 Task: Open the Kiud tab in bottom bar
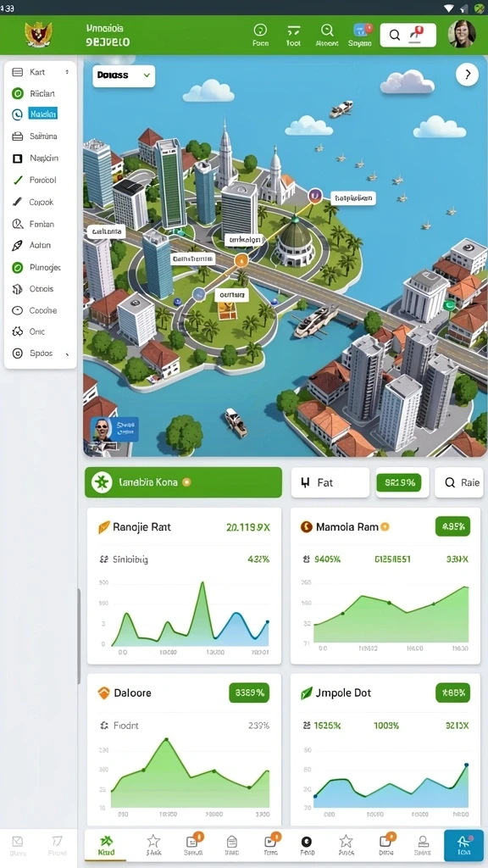coord(106,845)
